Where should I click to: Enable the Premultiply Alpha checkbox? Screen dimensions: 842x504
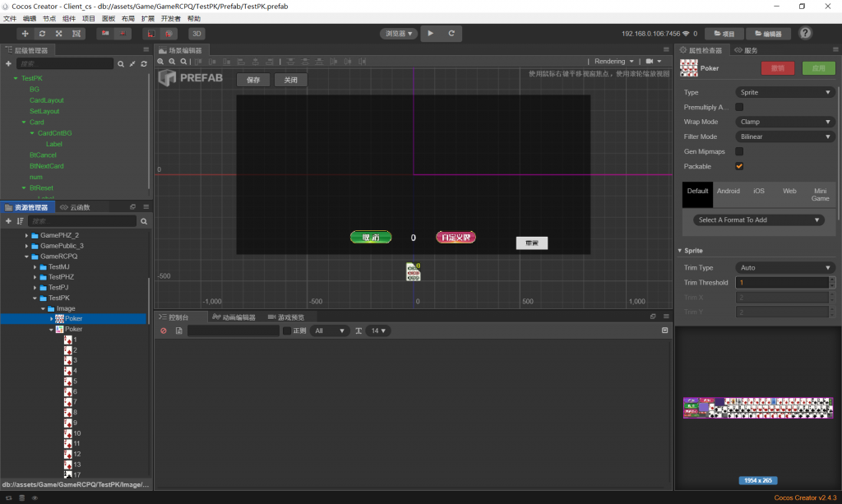[x=739, y=107]
